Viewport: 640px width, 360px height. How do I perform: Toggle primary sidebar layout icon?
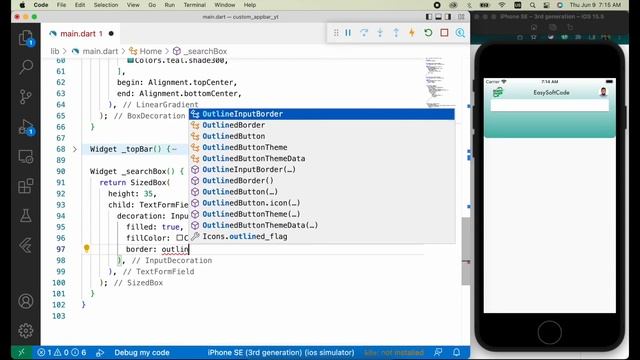click(x=429, y=17)
